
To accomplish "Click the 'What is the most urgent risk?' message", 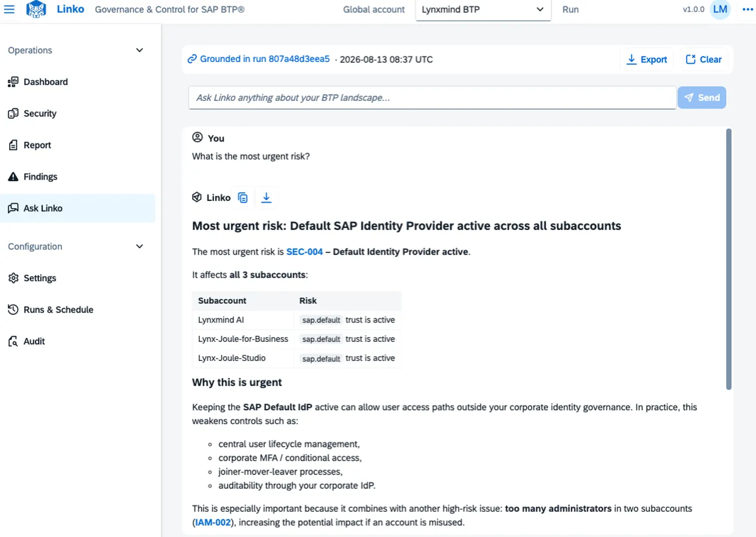I will (251, 157).
